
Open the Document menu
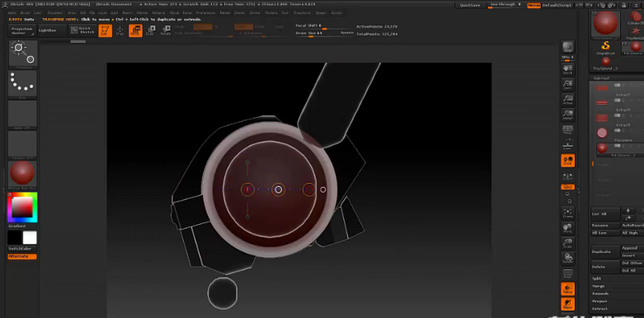[x=55, y=12]
